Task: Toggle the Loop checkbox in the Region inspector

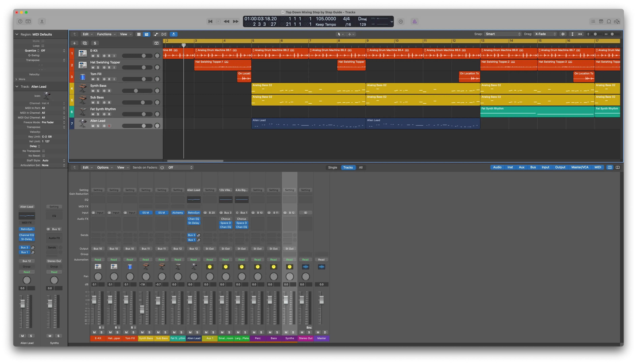Action: pyautogui.click(x=43, y=46)
